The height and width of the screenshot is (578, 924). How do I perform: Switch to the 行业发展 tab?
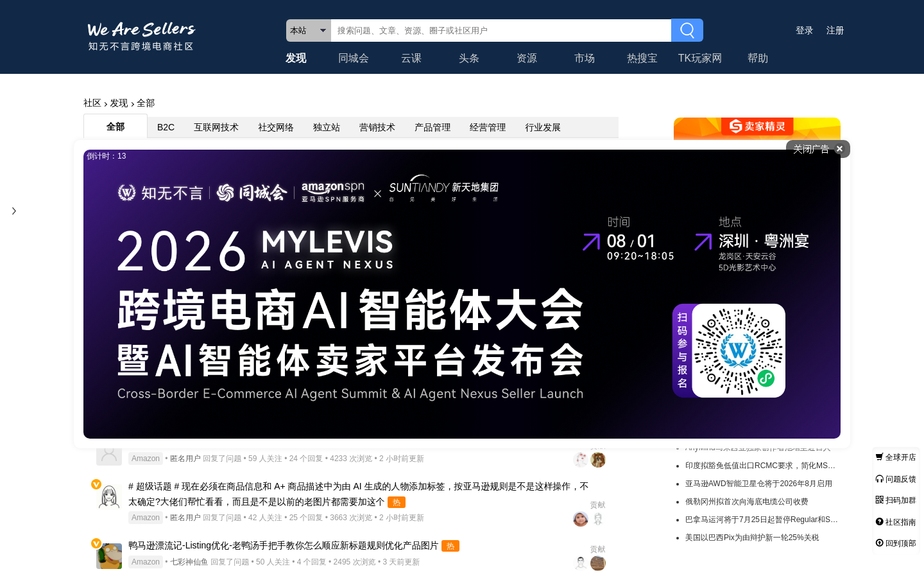tap(543, 127)
